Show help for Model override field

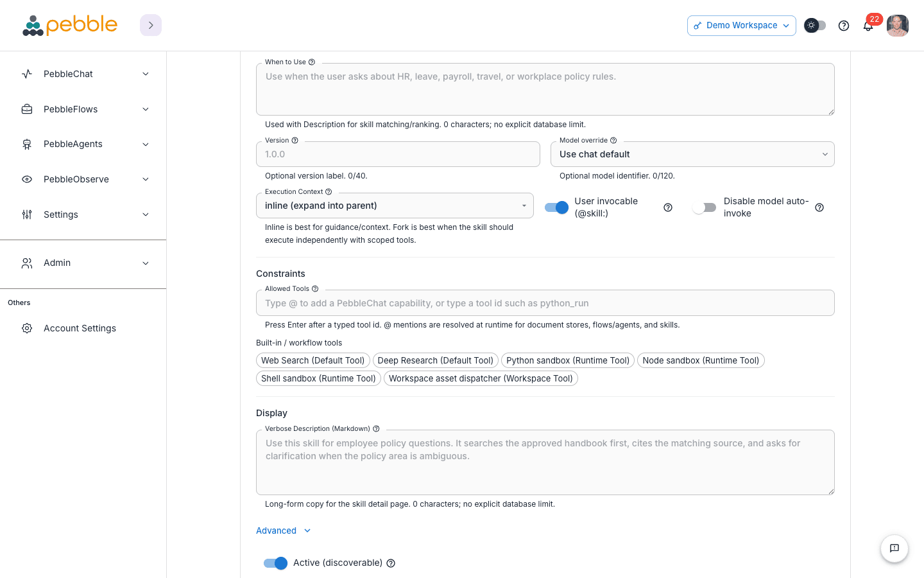click(613, 140)
